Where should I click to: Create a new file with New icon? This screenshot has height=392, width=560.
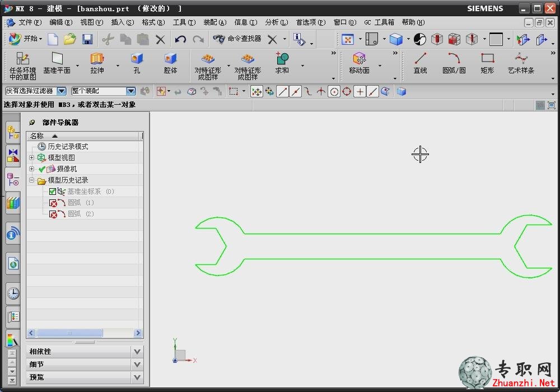click(x=53, y=39)
